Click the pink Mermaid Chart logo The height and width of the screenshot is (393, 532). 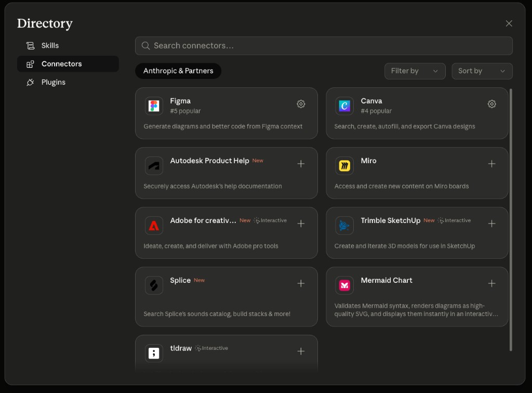(344, 285)
